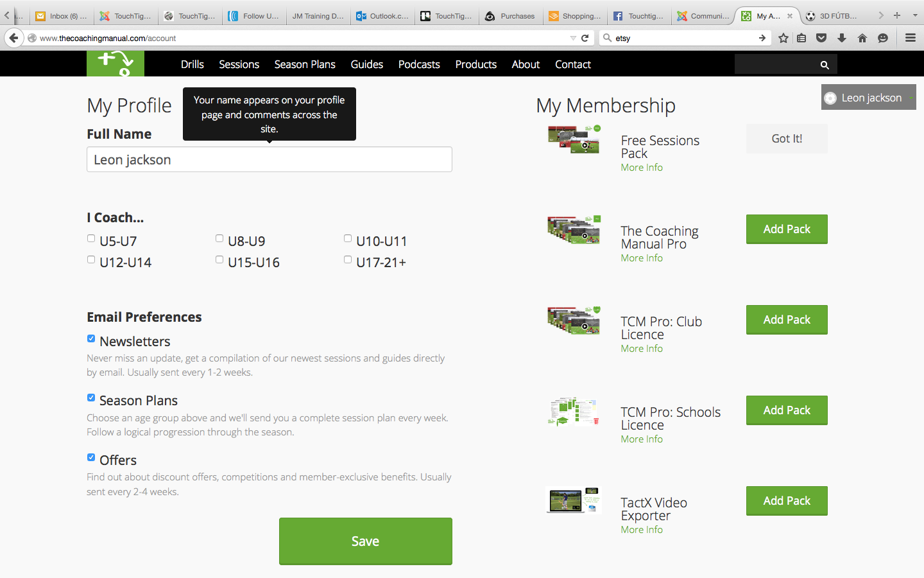Open a new tab with the plus icon
The width and height of the screenshot is (924, 578).
[x=897, y=15]
